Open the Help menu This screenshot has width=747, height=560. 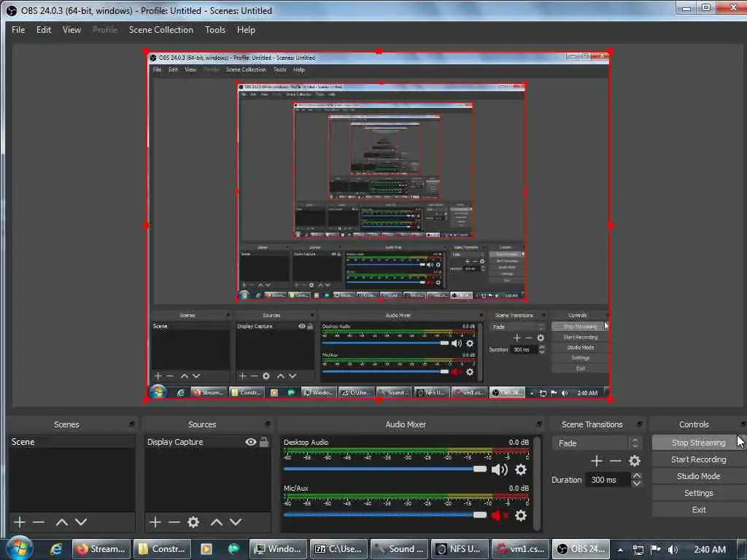[x=246, y=29]
